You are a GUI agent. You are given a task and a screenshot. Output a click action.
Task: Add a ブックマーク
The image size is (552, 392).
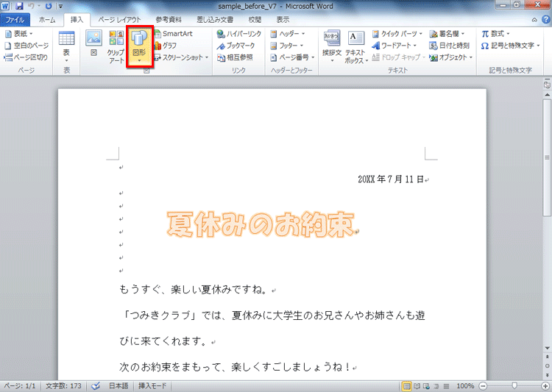[x=236, y=46]
